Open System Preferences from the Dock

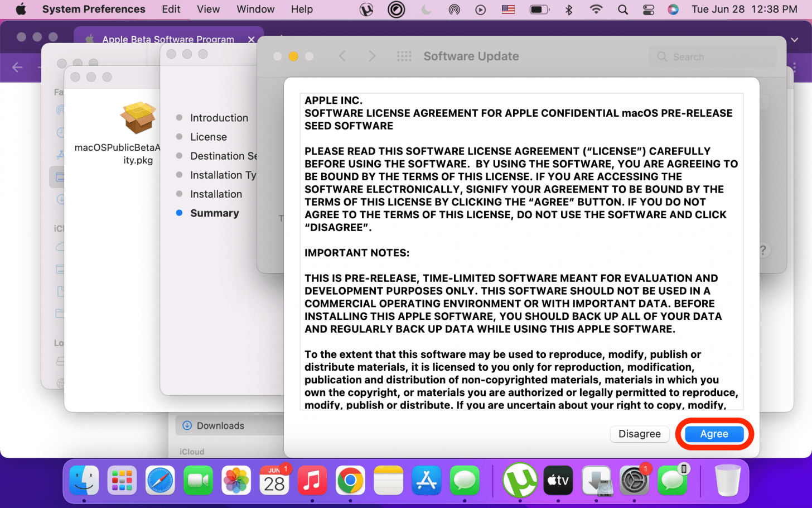click(634, 481)
